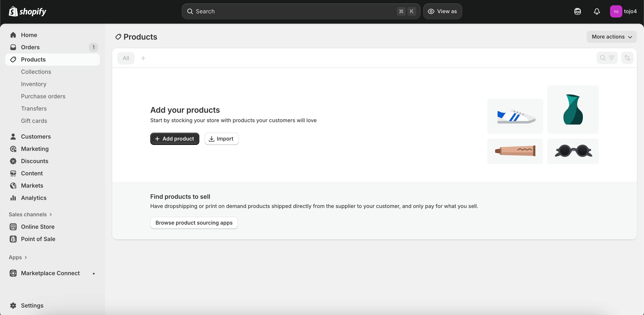
Task: Open the notifications bell
Action: point(597,11)
